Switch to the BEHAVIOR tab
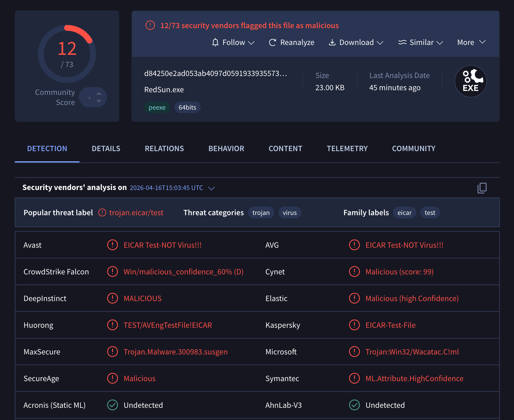Screen dimensions: 514x420 (x=226, y=149)
